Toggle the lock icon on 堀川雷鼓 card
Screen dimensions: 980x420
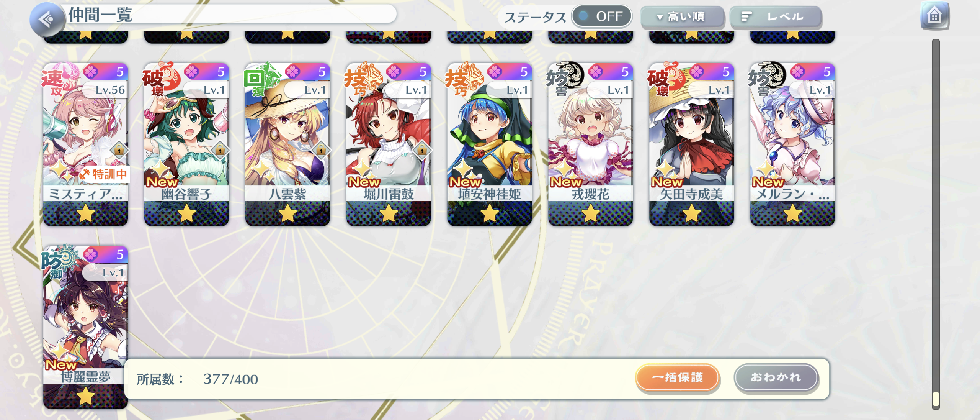point(422,150)
